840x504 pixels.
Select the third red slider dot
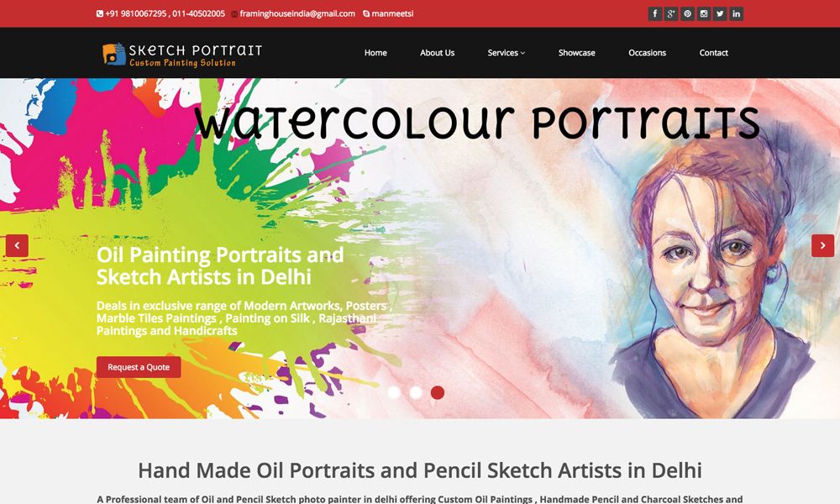click(x=438, y=392)
